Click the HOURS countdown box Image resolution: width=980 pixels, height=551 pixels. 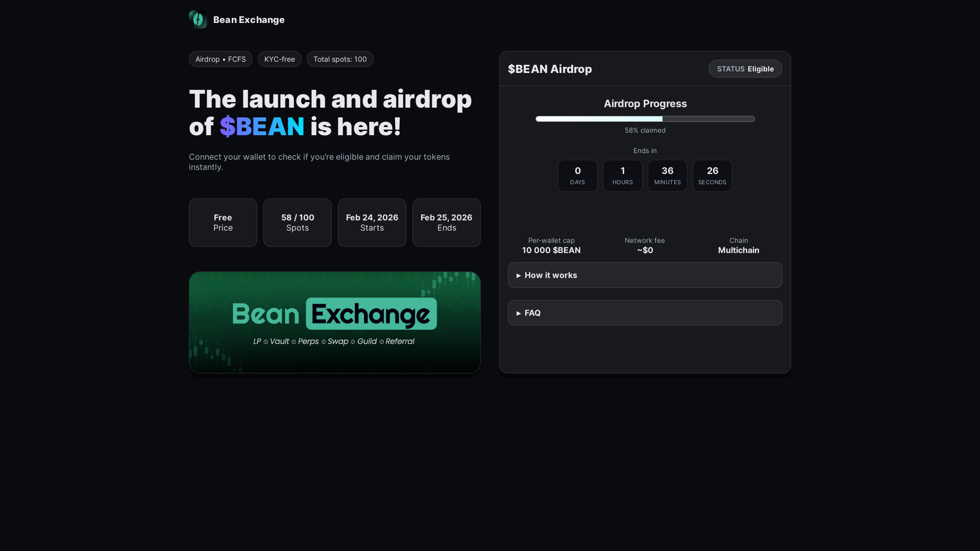tap(623, 176)
